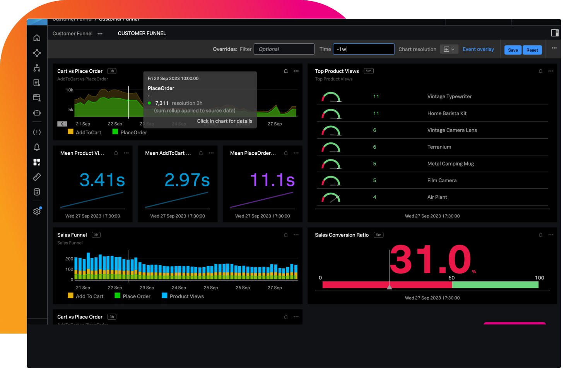Open Settings gear with notification dot
Viewport: 588px width, 387px height.
(x=37, y=211)
